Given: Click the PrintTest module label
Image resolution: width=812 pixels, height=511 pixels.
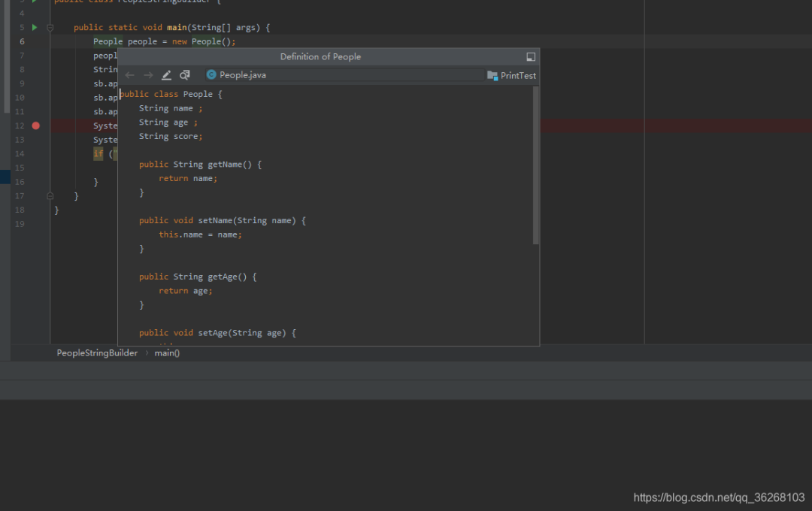Looking at the screenshot, I should tap(518, 76).
